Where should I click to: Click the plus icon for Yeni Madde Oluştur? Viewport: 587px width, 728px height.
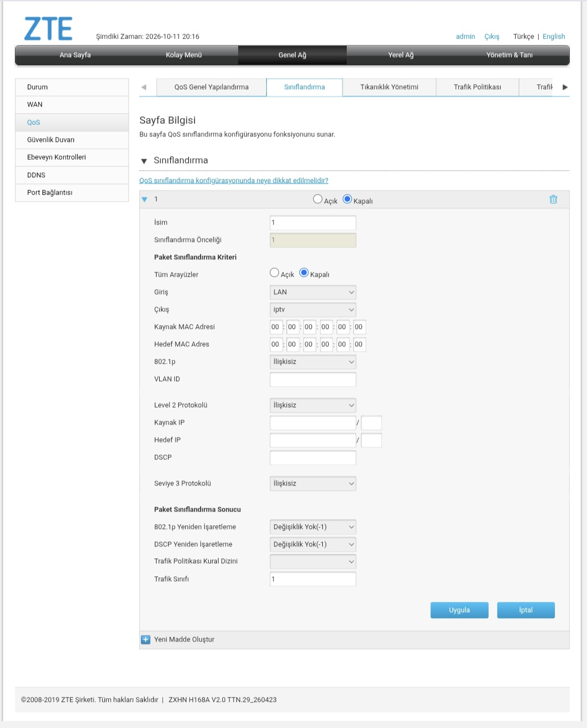pyautogui.click(x=146, y=640)
